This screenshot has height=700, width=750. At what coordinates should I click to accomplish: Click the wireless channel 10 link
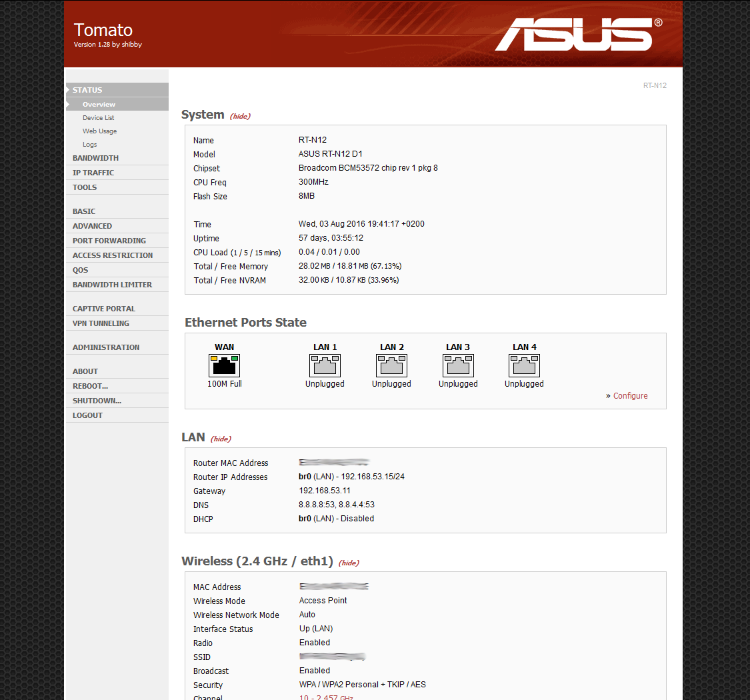326,697
